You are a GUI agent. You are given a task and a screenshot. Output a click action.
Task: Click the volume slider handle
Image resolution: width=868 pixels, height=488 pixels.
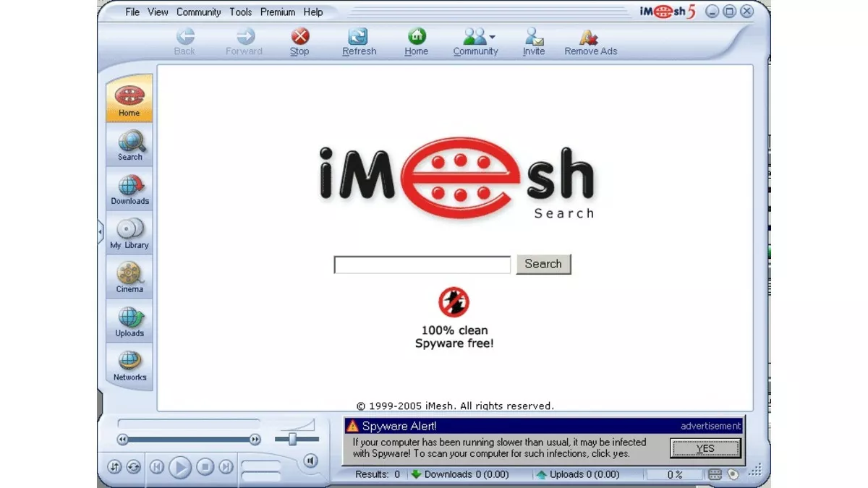[x=293, y=439]
